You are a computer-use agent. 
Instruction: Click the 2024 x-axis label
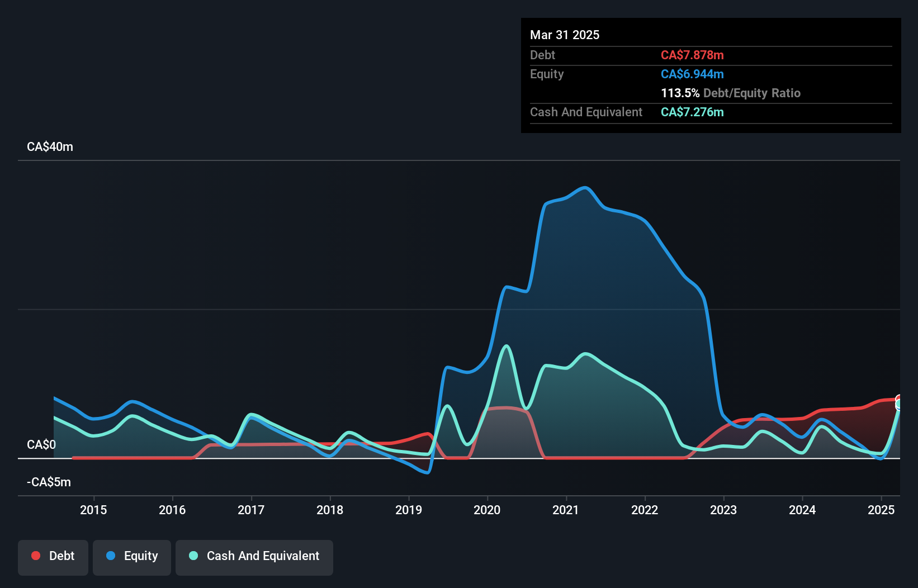(x=802, y=510)
